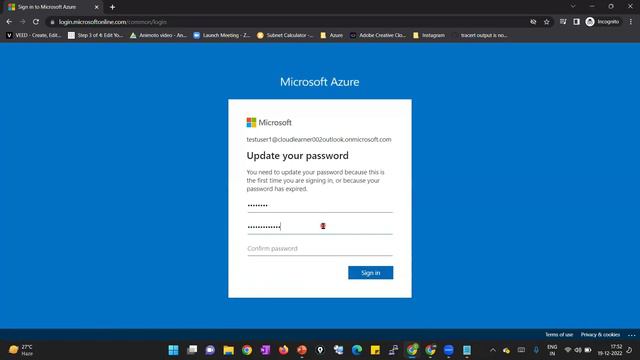Screen dimensions: 640x360
Task: Open Task View on the taskbar
Action: [x=192, y=350]
